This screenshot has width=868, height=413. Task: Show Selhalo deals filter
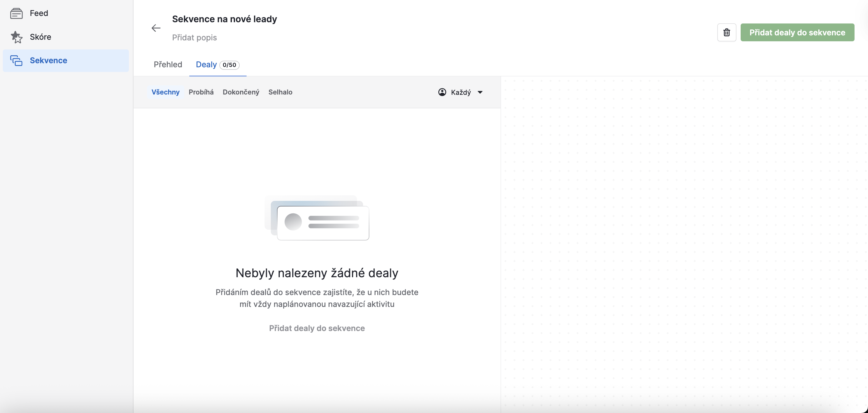[280, 92]
